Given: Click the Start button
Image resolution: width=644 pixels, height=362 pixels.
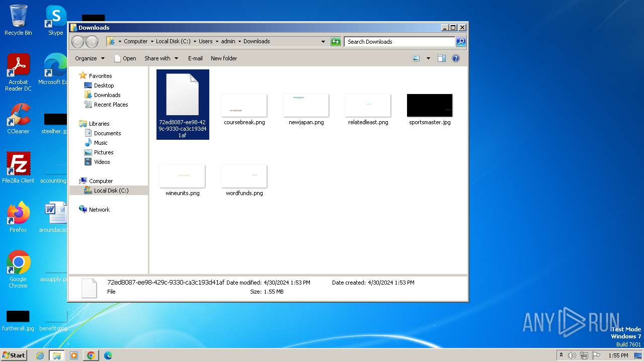Looking at the screenshot, I should (14, 355).
